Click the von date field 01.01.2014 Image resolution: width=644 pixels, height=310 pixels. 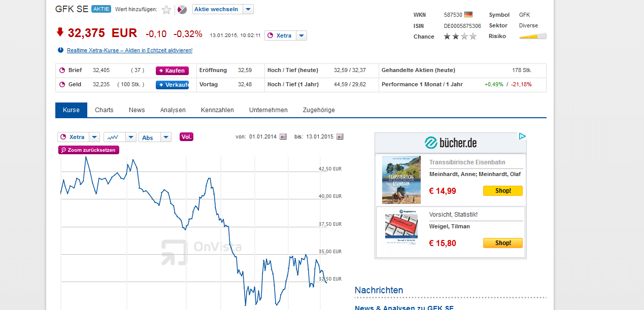(263, 137)
